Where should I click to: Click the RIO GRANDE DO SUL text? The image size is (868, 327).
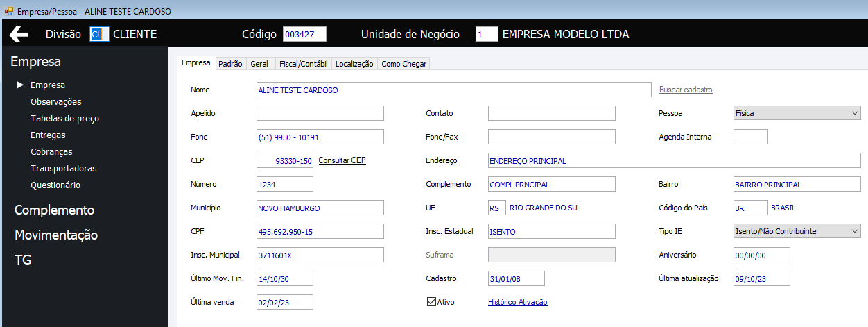(545, 208)
